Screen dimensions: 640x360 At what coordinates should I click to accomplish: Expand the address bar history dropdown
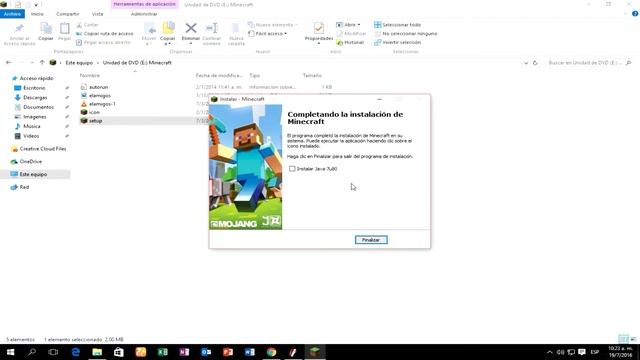526,63
